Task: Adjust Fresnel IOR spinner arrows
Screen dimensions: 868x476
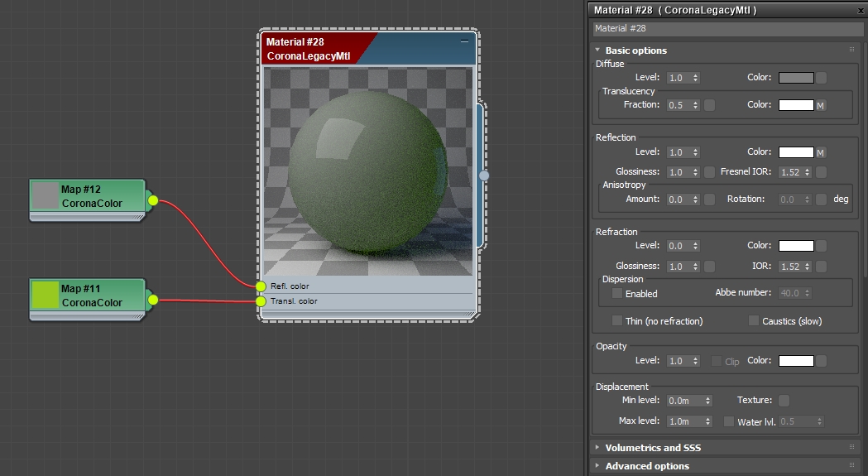Action: (808, 172)
